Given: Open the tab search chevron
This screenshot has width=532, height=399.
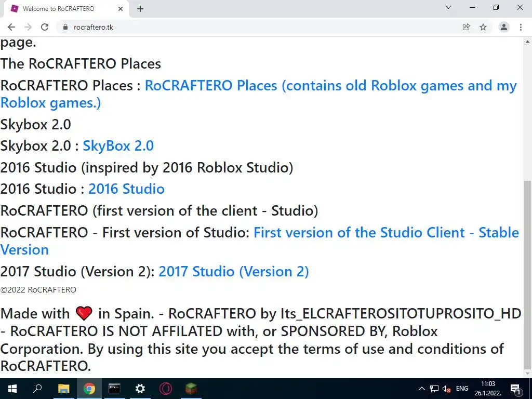Looking at the screenshot, I should (x=448, y=7).
